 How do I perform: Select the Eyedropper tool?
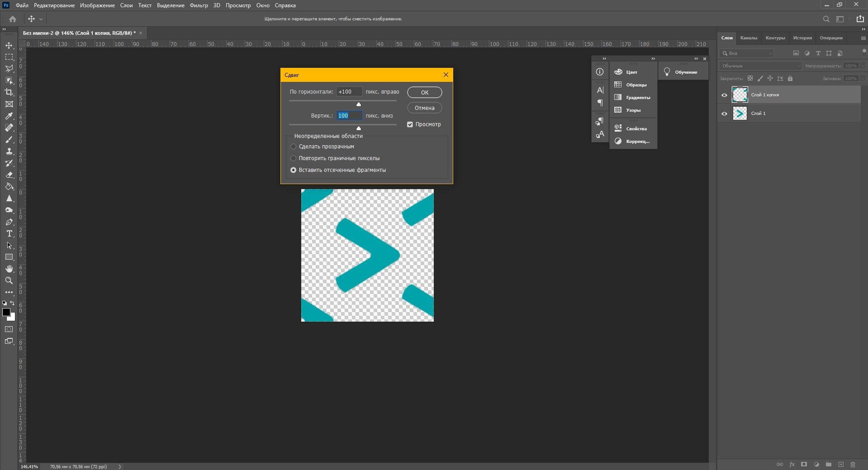point(9,116)
